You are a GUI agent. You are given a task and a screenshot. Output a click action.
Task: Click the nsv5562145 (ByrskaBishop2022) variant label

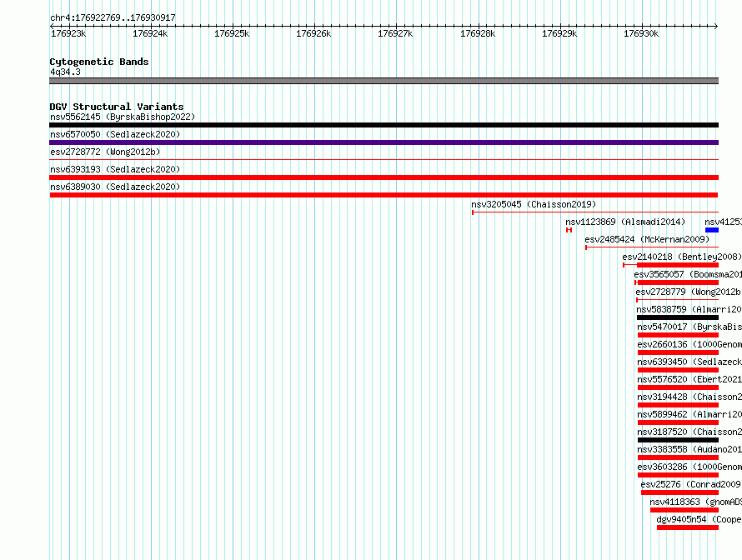123,117
